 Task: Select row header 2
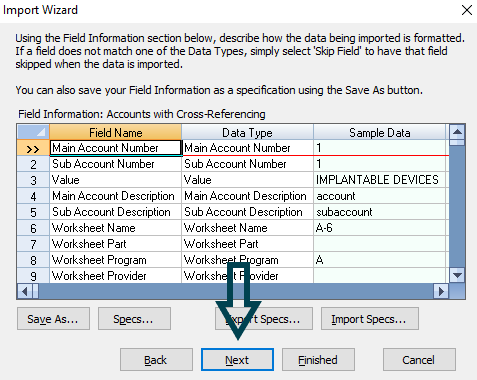tap(33, 164)
